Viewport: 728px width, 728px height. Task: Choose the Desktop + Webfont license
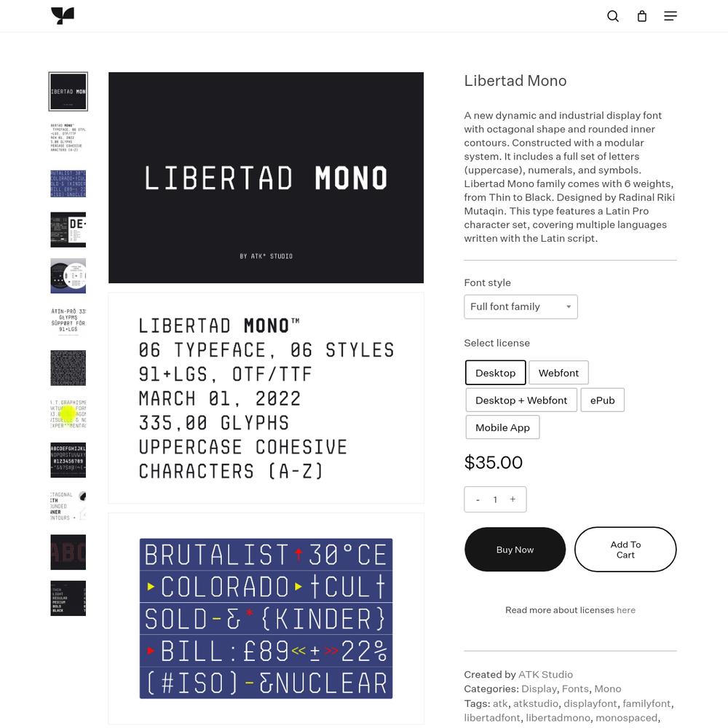pos(521,400)
